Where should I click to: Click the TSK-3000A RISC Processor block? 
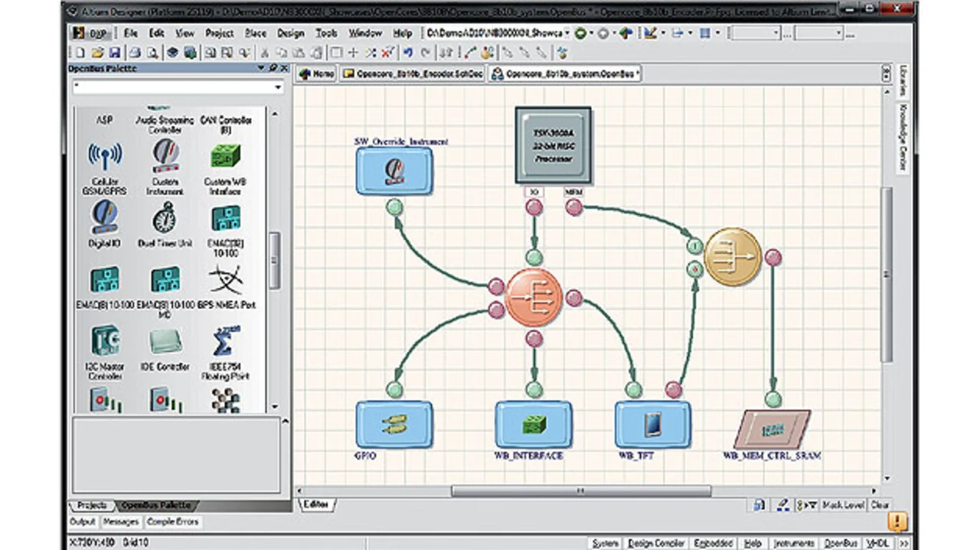coord(553,144)
